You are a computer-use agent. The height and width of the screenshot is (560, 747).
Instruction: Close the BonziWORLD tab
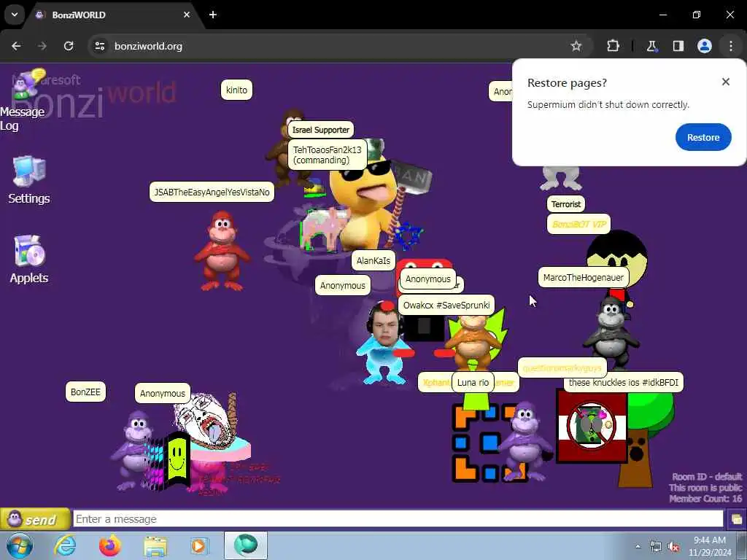(187, 15)
